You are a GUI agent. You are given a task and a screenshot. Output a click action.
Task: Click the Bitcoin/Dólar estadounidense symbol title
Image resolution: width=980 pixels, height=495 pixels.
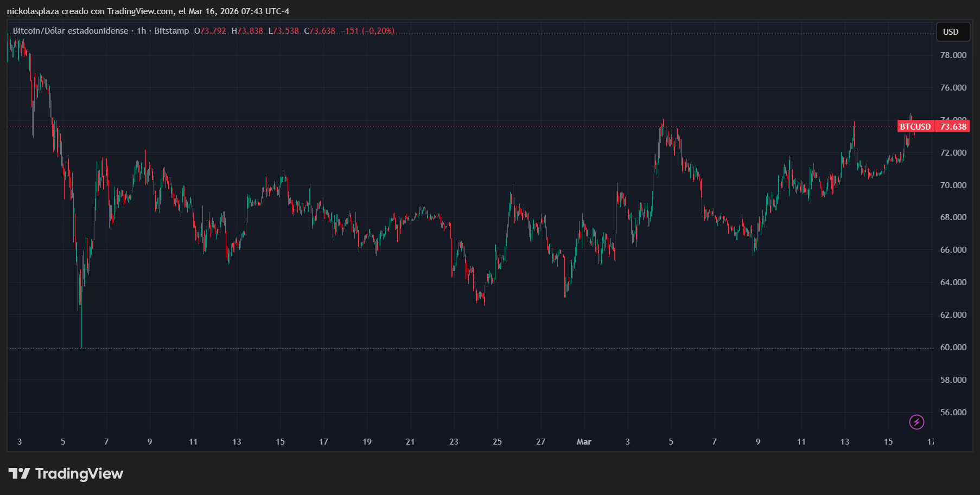(x=71, y=31)
